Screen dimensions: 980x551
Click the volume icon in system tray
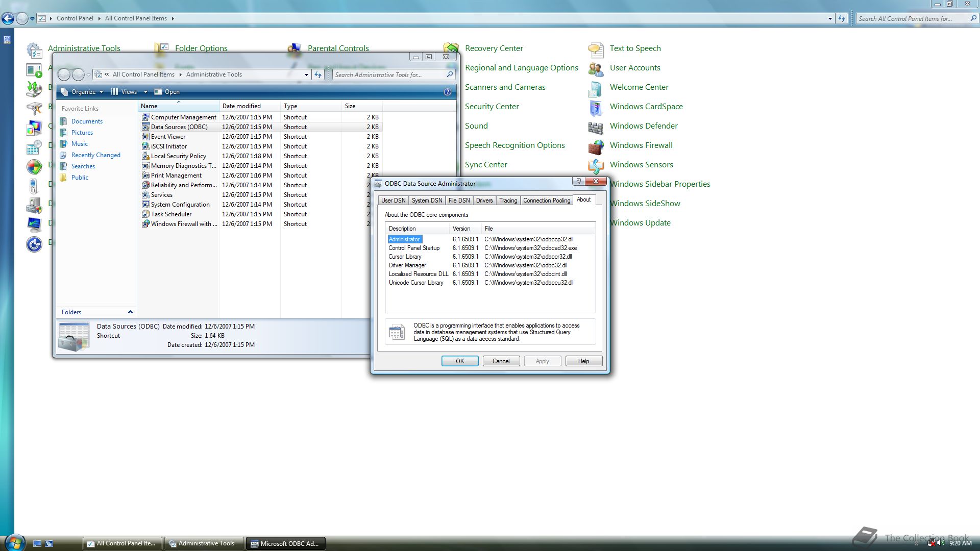click(941, 543)
